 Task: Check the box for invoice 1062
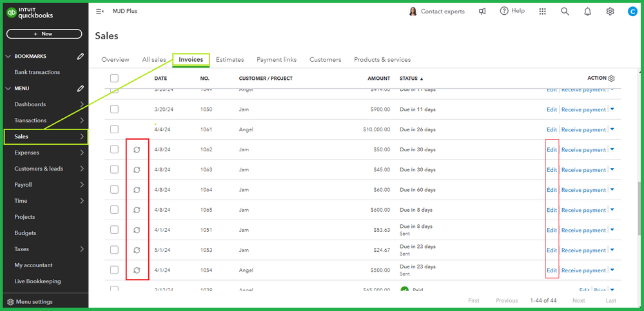[114, 149]
